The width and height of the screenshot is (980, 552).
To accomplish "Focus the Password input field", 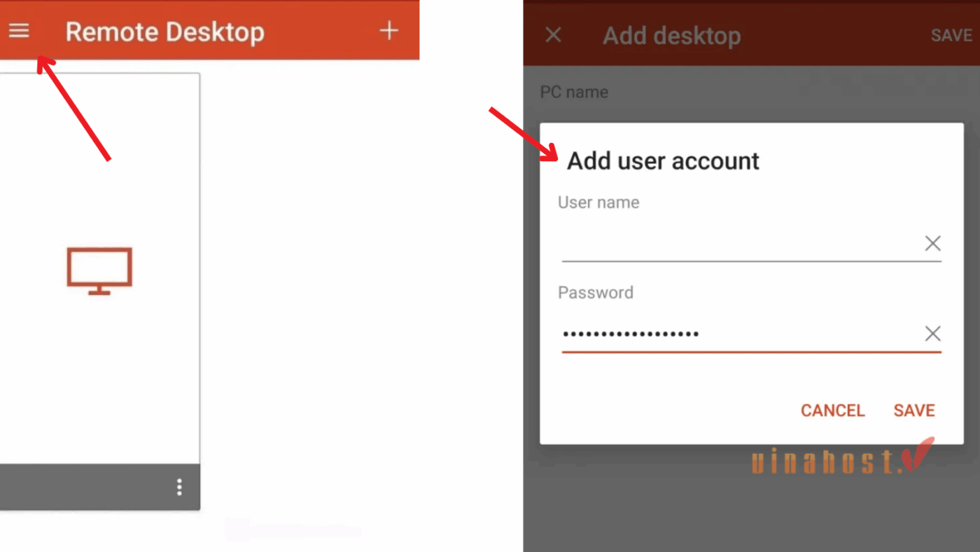I will tap(741, 334).
